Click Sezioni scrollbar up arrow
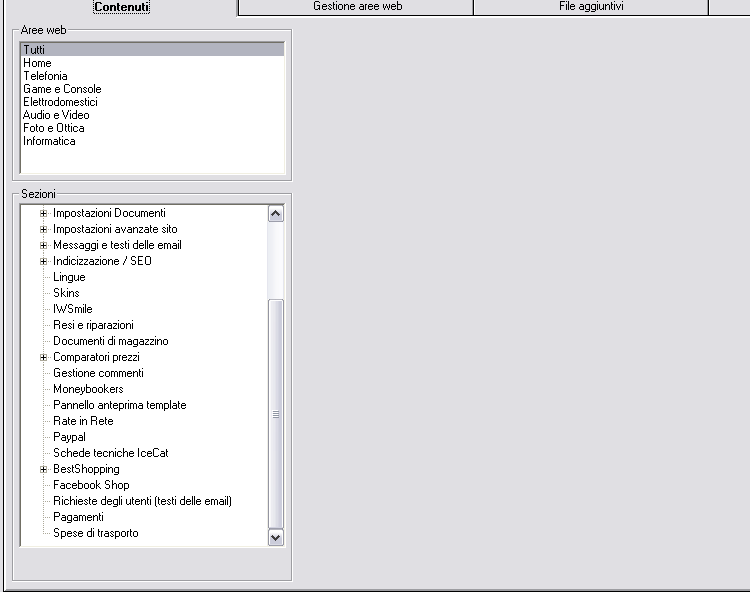The image size is (750, 592). 276,213
